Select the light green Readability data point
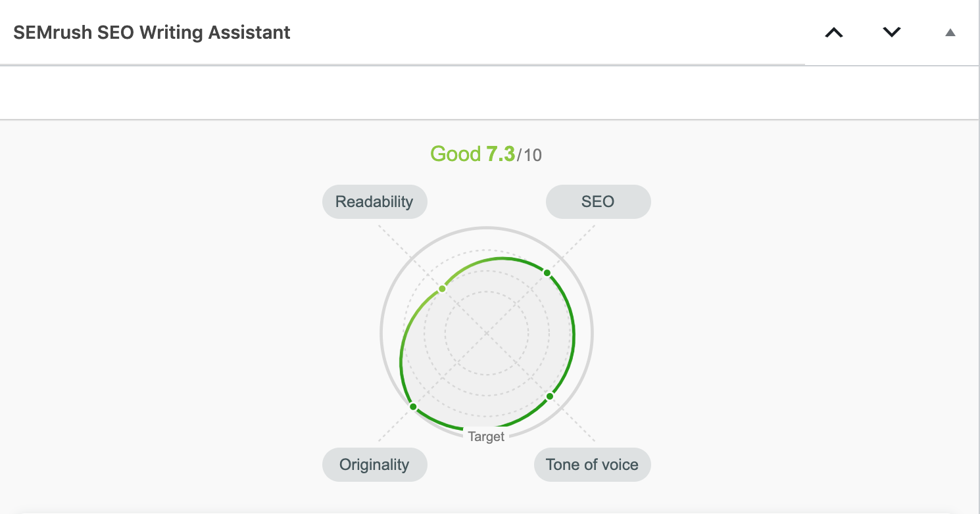Screen dimensions: 980x514 point(442,289)
